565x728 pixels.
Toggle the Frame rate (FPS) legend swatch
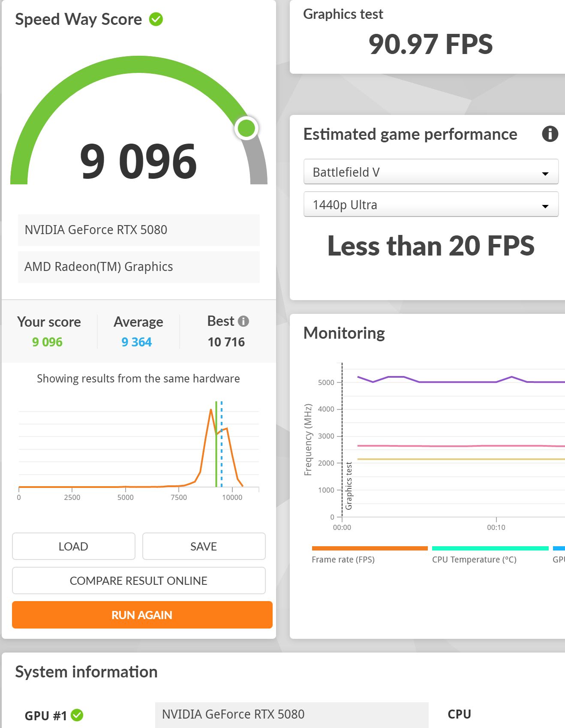tap(370, 548)
